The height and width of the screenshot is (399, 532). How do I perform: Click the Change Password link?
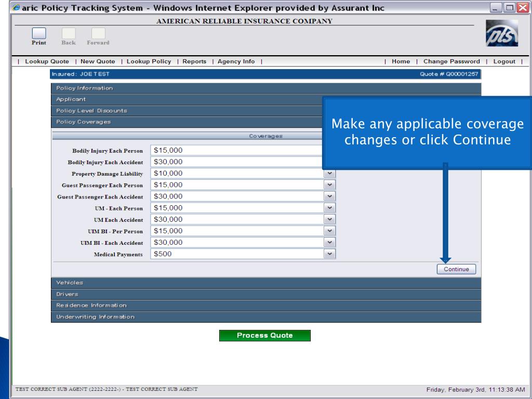coord(451,61)
